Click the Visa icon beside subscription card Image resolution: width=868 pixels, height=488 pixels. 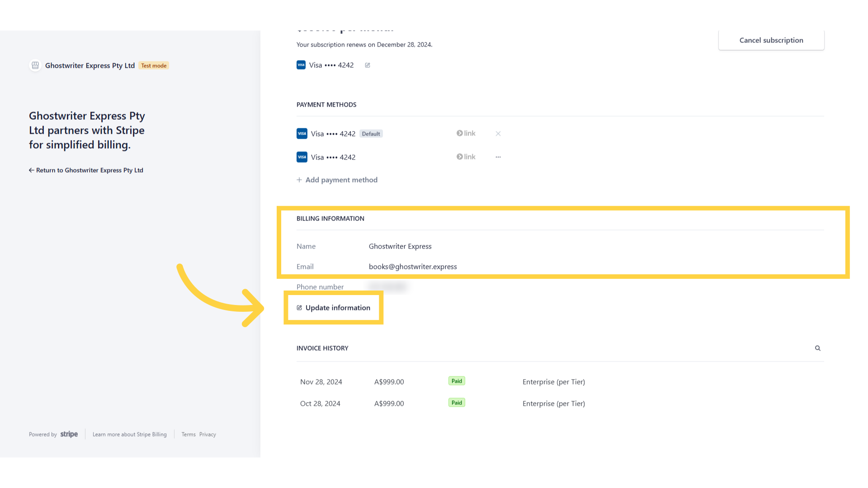click(301, 65)
